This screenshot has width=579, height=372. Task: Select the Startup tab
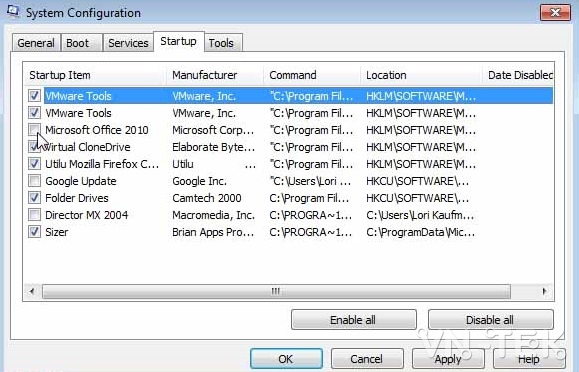point(178,41)
